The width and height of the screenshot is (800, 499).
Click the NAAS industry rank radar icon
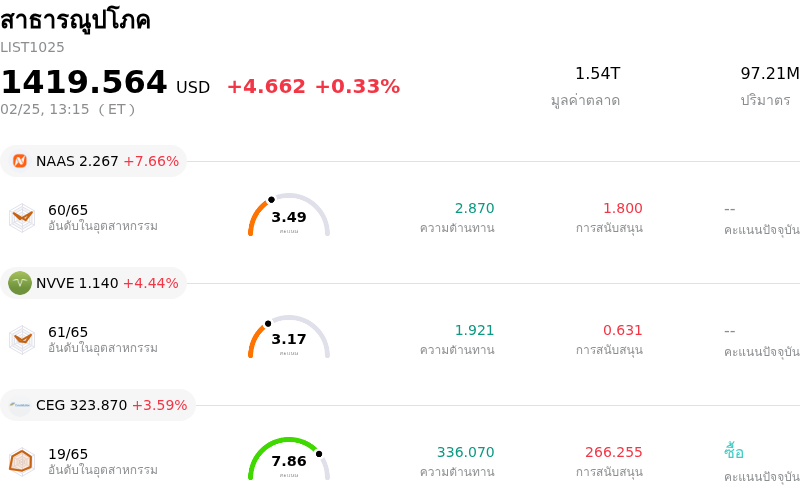click(x=22, y=217)
